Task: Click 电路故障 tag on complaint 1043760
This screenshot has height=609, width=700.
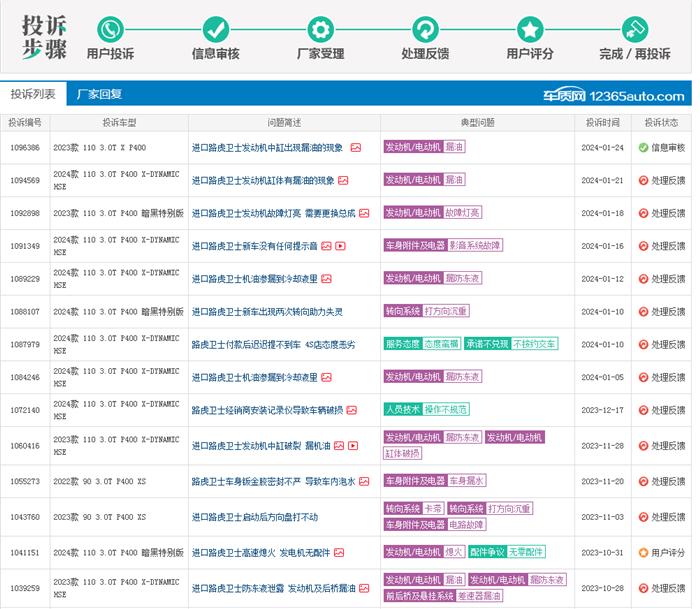Action: coord(467,525)
